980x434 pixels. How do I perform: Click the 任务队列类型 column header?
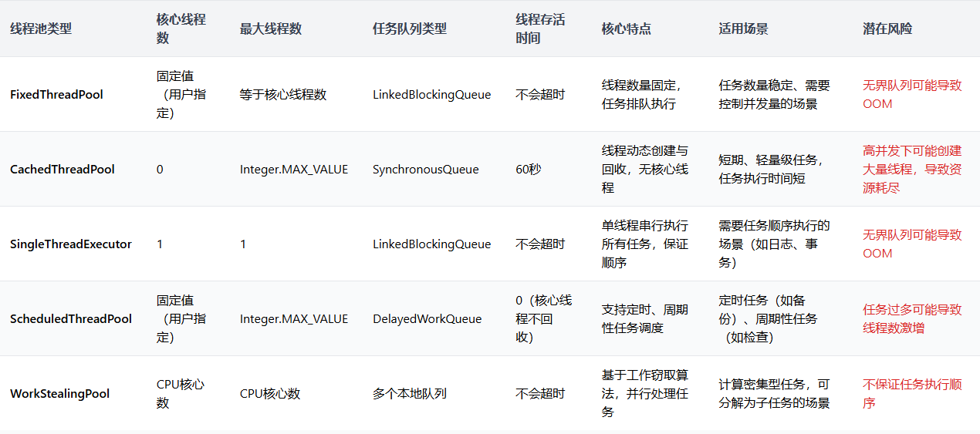[x=409, y=29]
